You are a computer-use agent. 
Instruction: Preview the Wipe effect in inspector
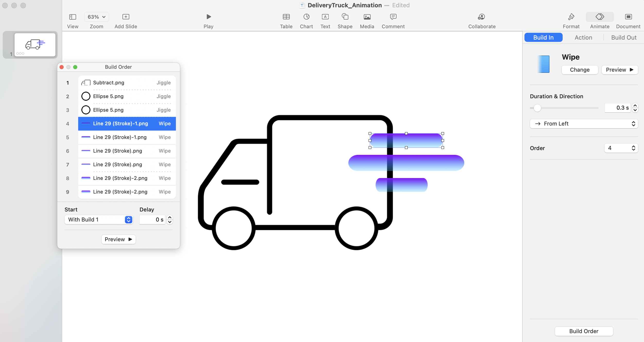(x=620, y=70)
